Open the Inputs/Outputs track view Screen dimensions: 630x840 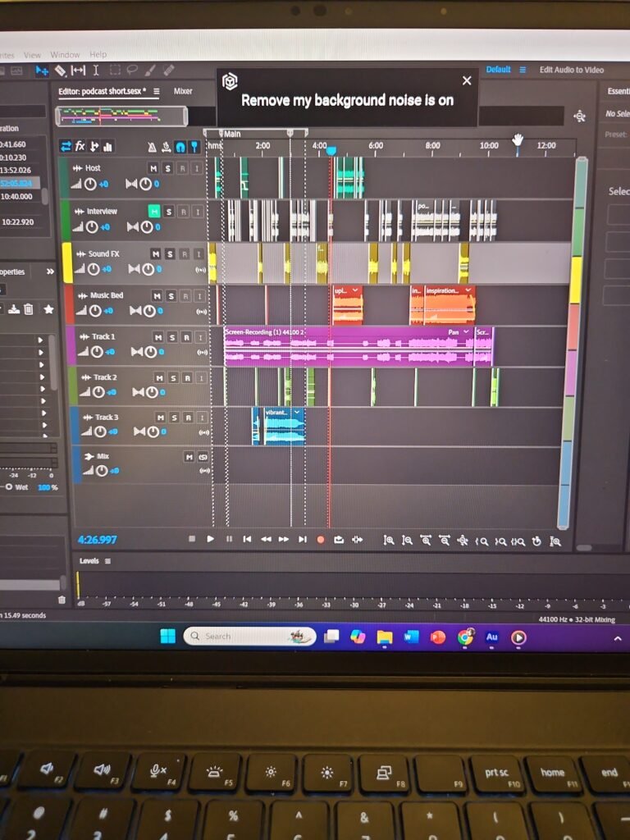click(x=66, y=146)
